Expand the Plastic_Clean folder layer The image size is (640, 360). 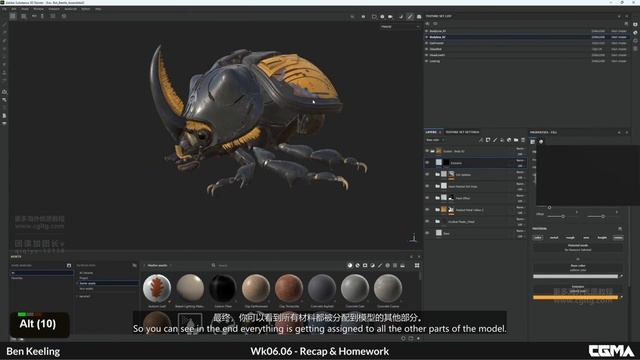[438, 221]
